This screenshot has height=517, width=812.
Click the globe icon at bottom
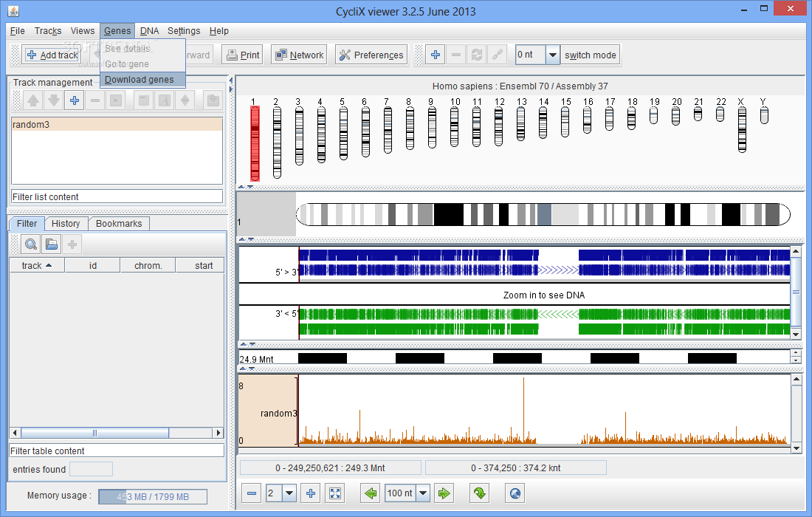515,493
